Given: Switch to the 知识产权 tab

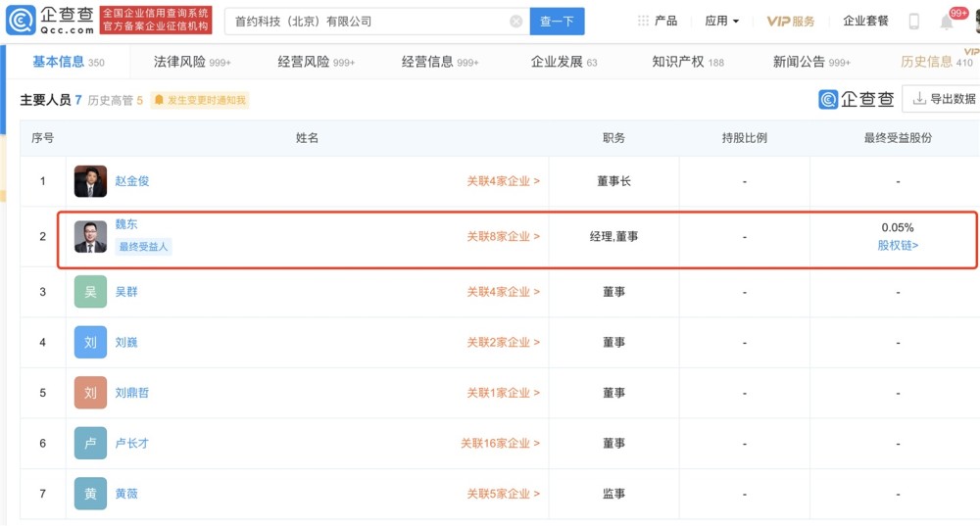Looking at the screenshot, I should coord(688,62).
